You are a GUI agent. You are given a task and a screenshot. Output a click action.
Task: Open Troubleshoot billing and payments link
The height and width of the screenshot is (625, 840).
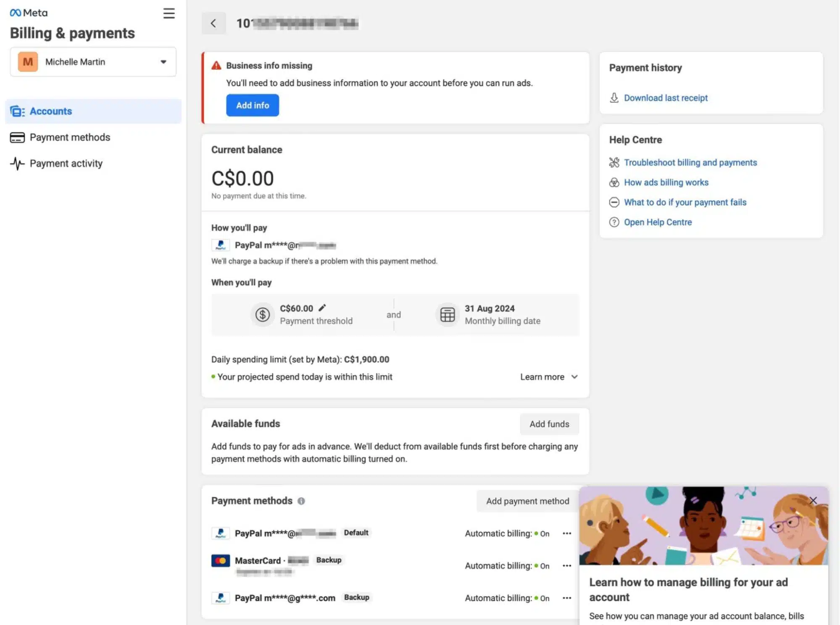(x=690, y=163)
